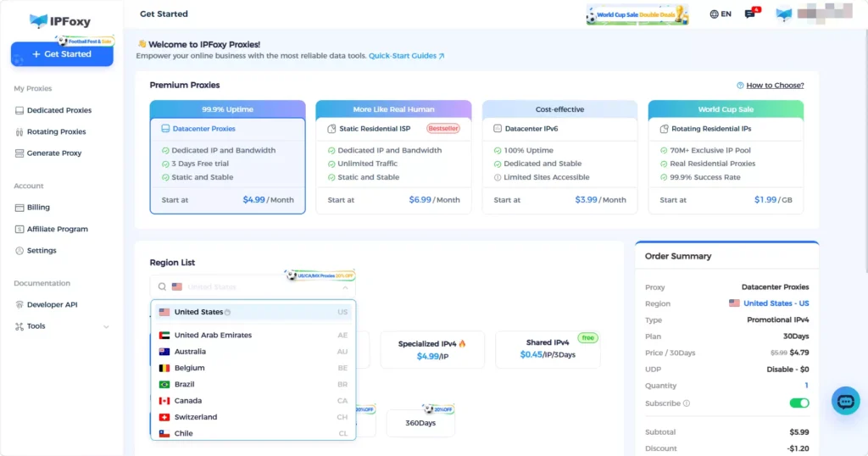Click the How to Choose? link
Viewport: 868px width, 456px height.
point(775,86)
